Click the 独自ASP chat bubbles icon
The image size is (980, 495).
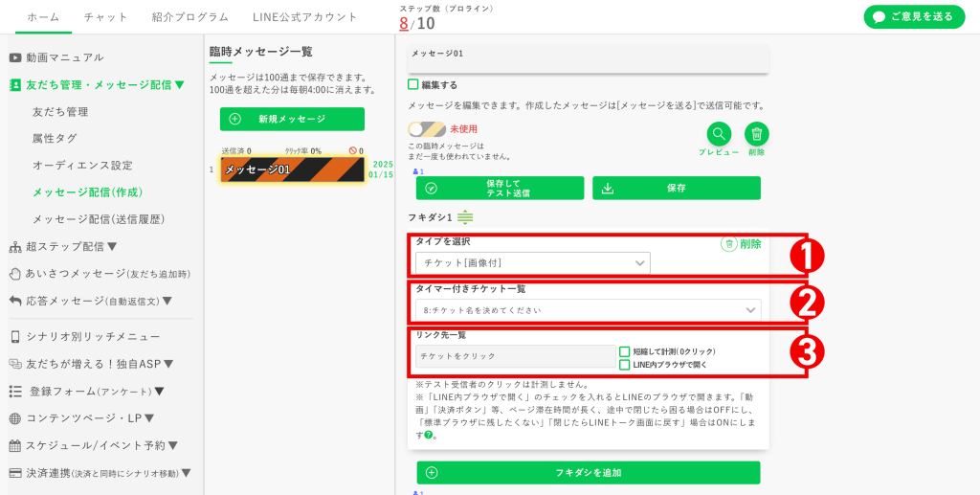point(15,364)
